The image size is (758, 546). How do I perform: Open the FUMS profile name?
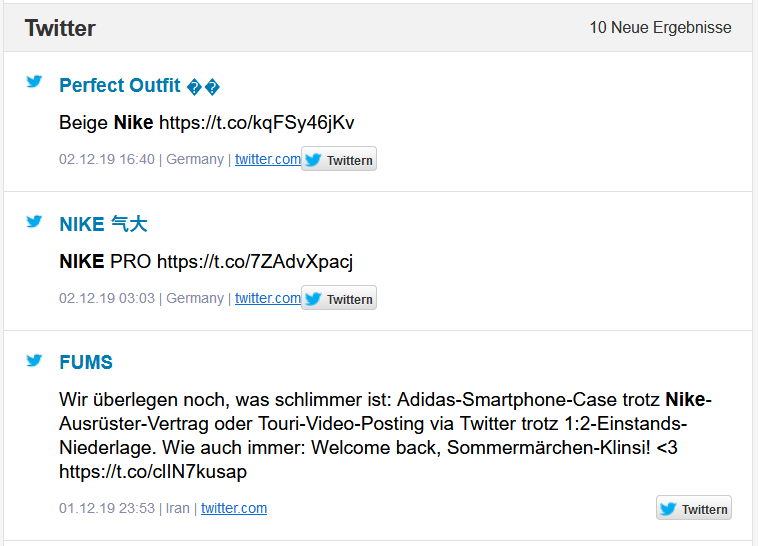pos(86,362)
